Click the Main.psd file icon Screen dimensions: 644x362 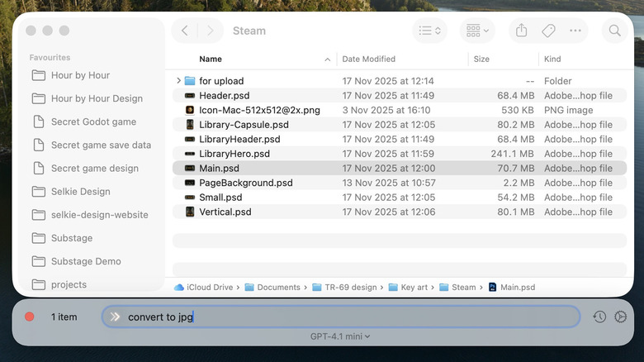click(x=190, y=168)
